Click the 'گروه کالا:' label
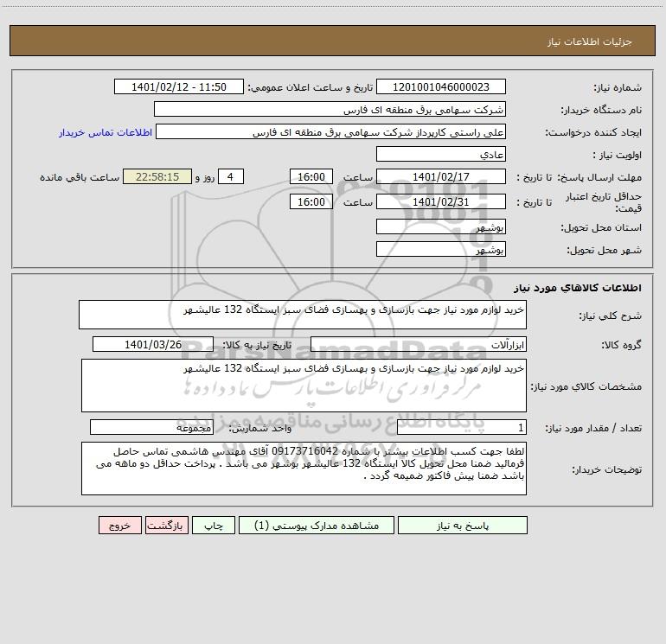This screenshot has width=666, height=644. 621,345
